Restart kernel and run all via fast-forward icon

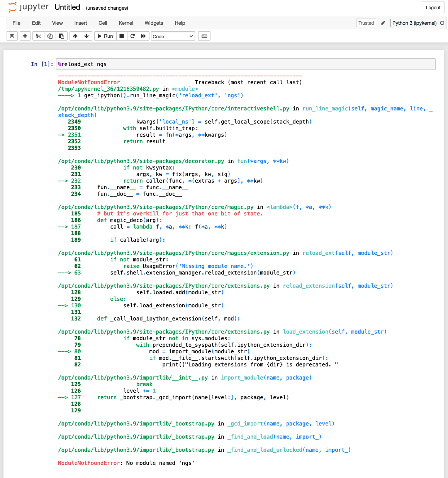143,36
